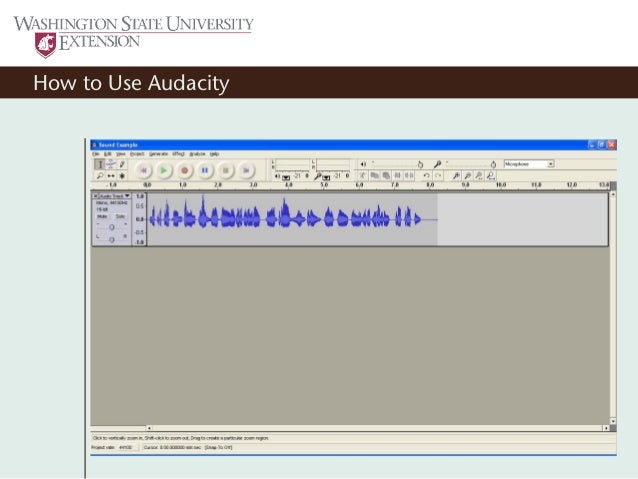Image resolution: width=638 pixels, height=479 pixels.
Task: Select the Time Shift arrows tool
Action: point(111,176)
